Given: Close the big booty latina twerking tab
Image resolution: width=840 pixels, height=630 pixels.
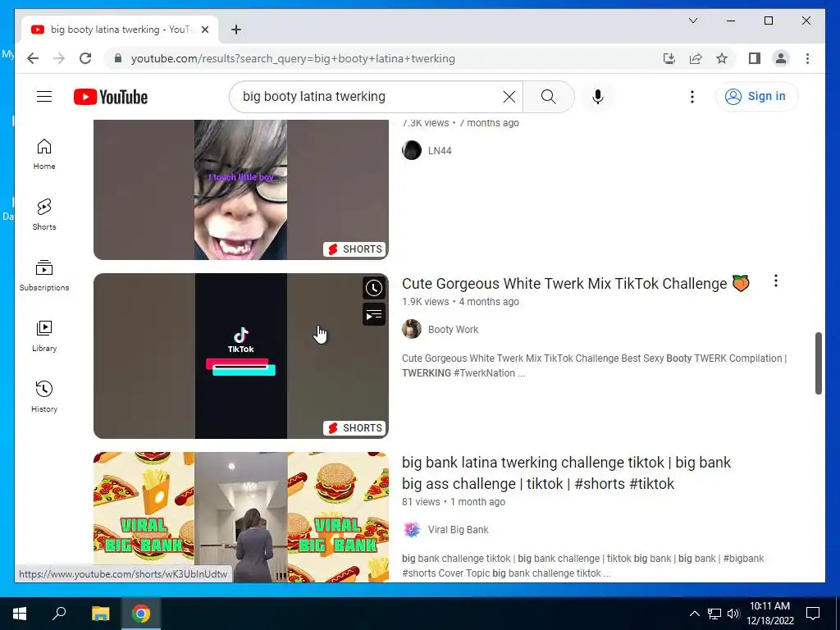Looking at the screenshot, I should [x=205, y=30].
